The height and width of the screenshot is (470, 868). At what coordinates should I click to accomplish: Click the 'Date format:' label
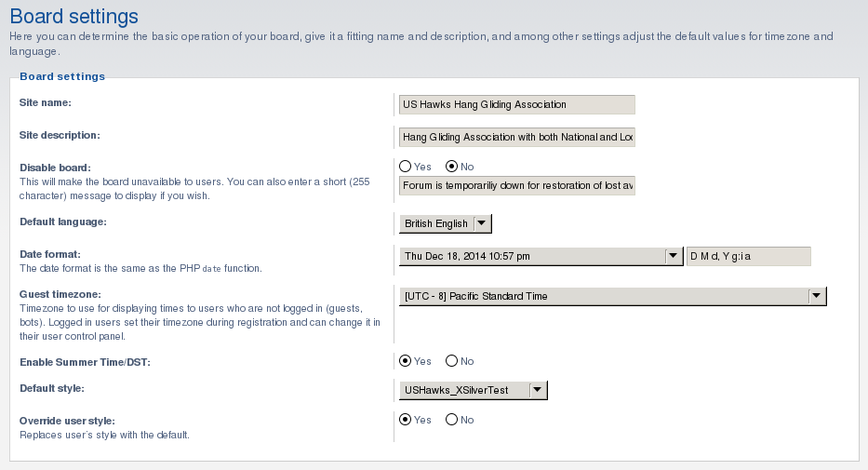point(50,255)
